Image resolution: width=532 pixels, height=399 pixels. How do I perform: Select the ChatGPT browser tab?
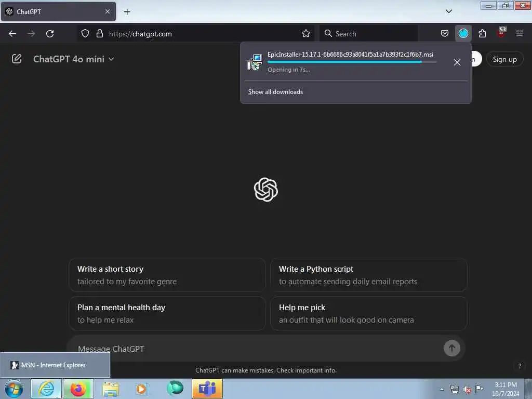58,11
